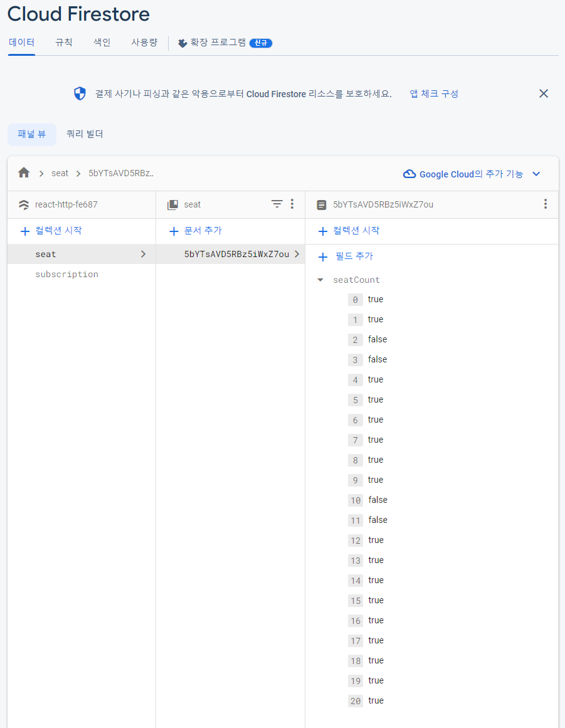The height and width of the screenshot is (728, 565).
Task: Click the home icon in breadcrumb
Action: (24, 173)
